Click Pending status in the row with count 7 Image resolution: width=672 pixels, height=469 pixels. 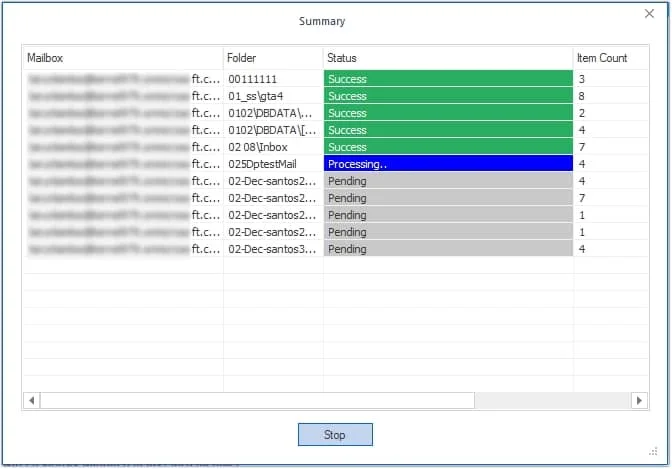tap(448, 198)
